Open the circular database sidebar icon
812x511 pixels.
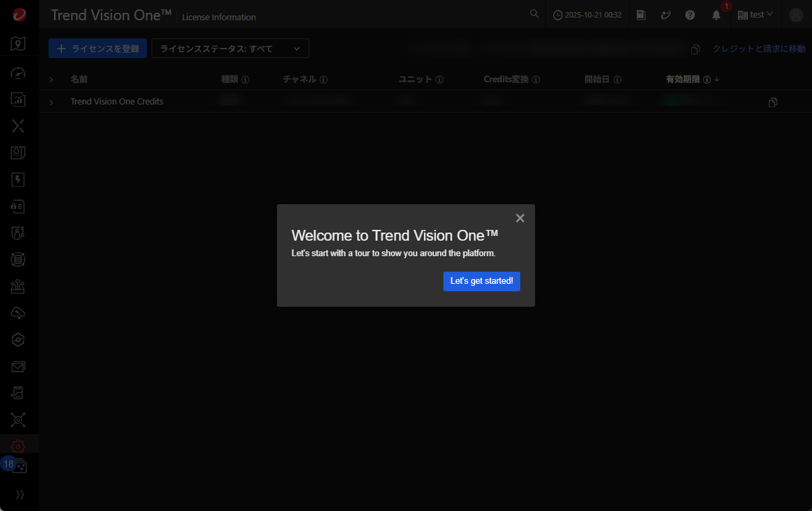point(19,259)
